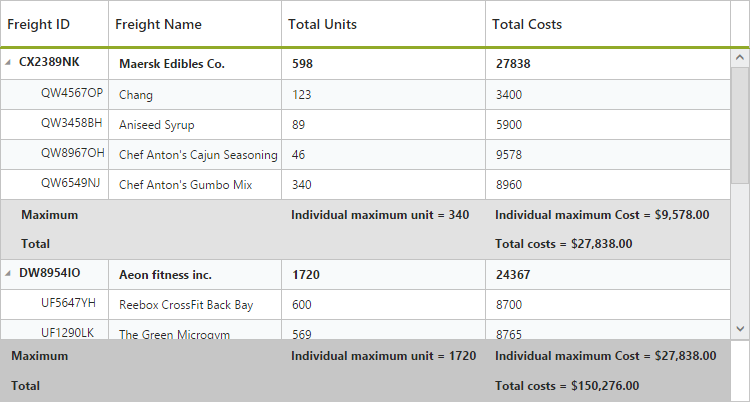Collapse the CX2389NK freight row
750x402 pixels.
click(9, 62)
